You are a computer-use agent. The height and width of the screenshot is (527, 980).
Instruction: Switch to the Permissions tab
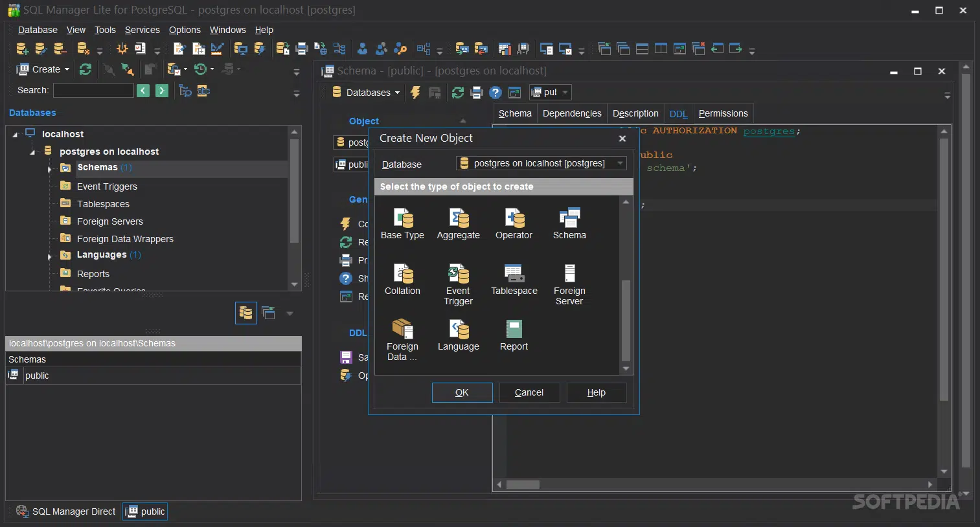tap(723, 113)
